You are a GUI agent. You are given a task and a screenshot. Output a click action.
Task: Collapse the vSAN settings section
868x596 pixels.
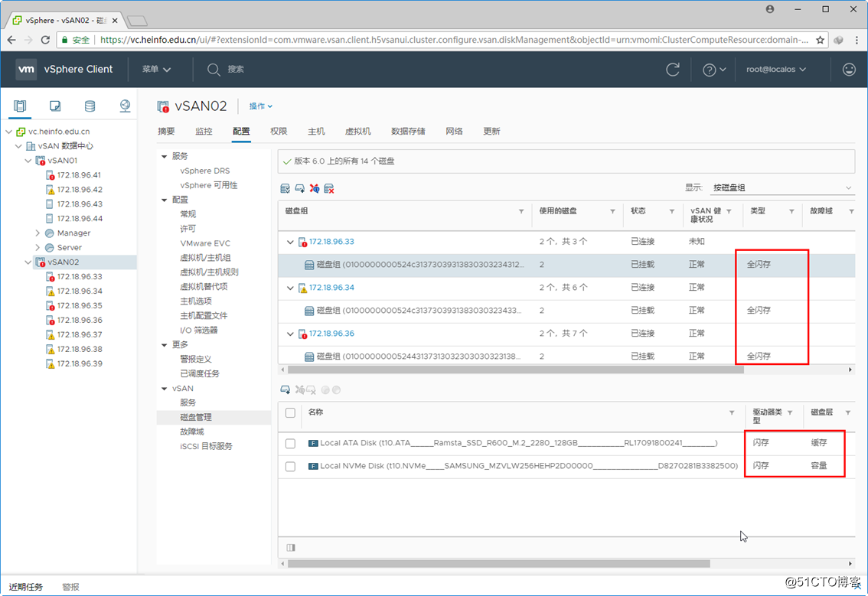tap(165, 389)
